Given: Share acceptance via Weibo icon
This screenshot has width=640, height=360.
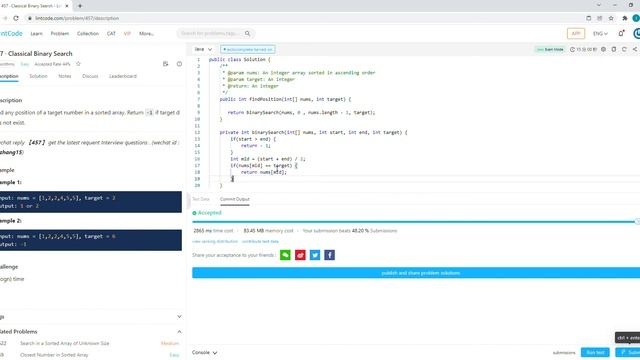Looking at the screenshot, I should (x=300, y=255).
